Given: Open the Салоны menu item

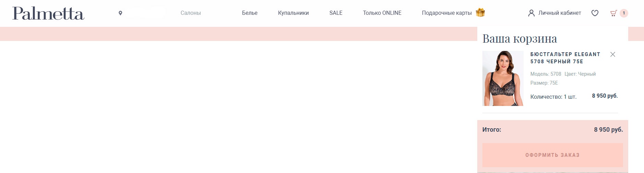Looking at the screenshot, I should point(191,13).
